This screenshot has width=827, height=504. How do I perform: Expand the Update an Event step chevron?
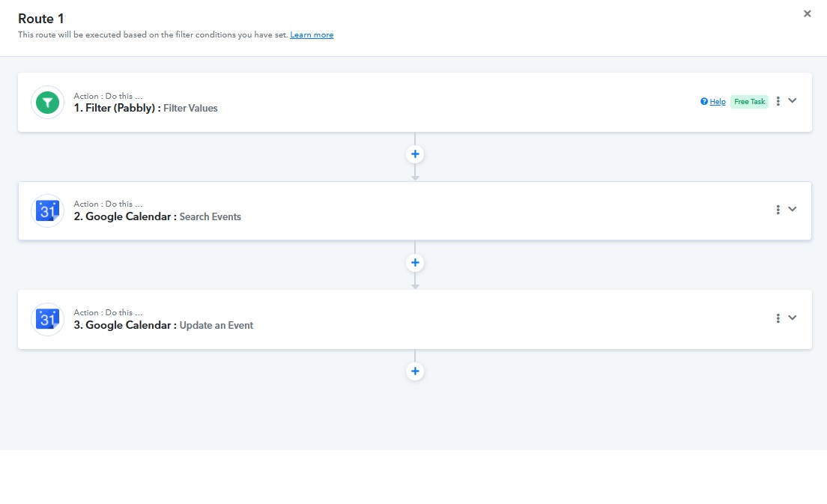click(x=793, y=318)
